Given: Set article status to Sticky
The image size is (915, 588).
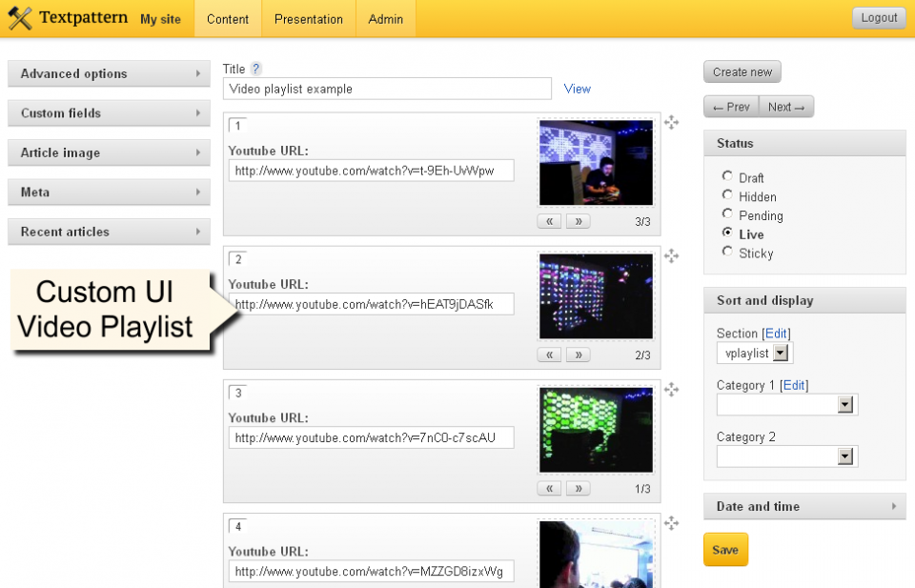Looking at the screenshot, I should [726, 253].
